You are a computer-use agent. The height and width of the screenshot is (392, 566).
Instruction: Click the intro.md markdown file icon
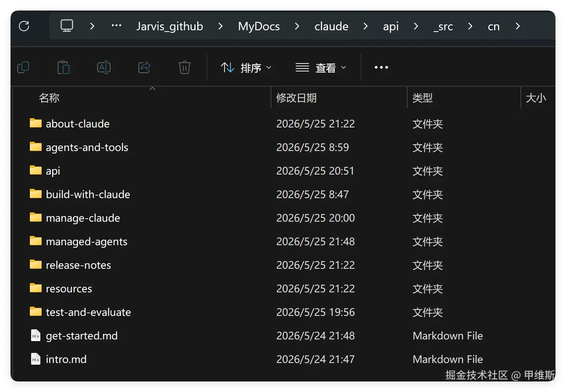pyautogui.click(x=36, y=359)
